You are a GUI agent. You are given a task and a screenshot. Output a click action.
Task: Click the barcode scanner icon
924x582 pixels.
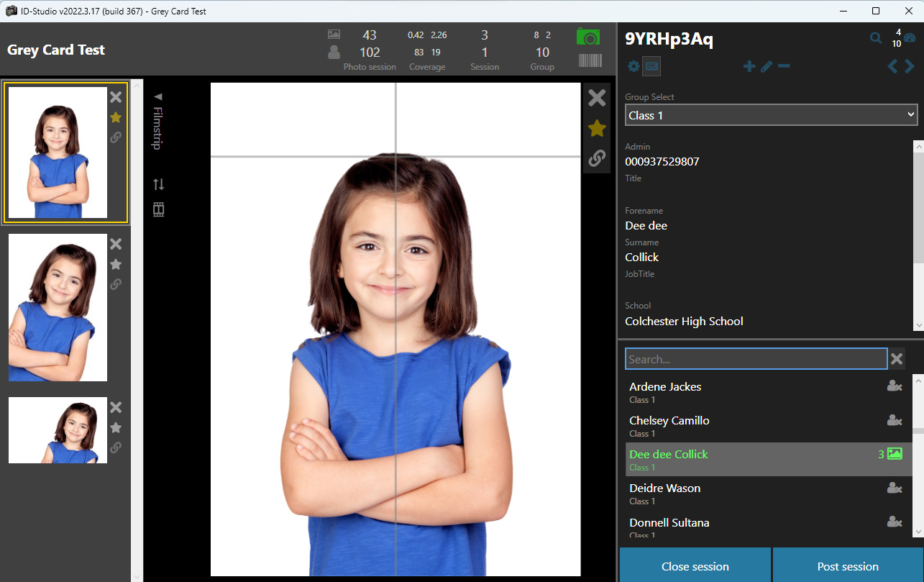click(x=590, y=60)
